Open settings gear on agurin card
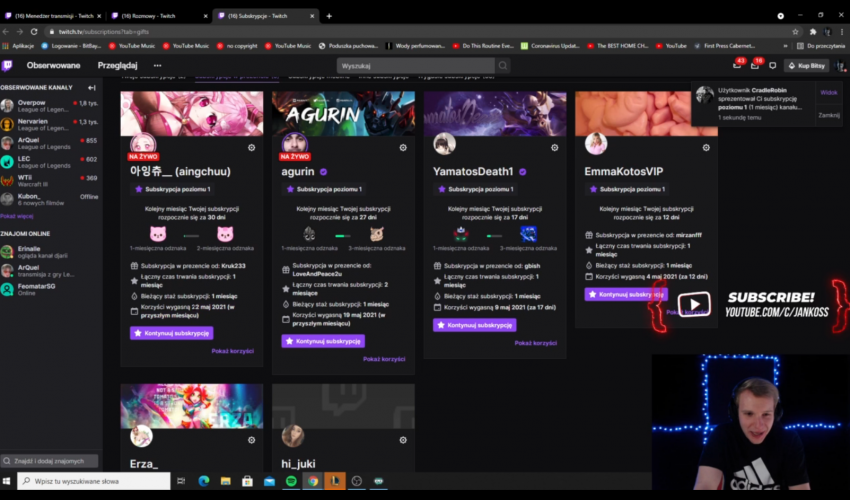Viewport: 850px width, 500px height. coord(403,148)
